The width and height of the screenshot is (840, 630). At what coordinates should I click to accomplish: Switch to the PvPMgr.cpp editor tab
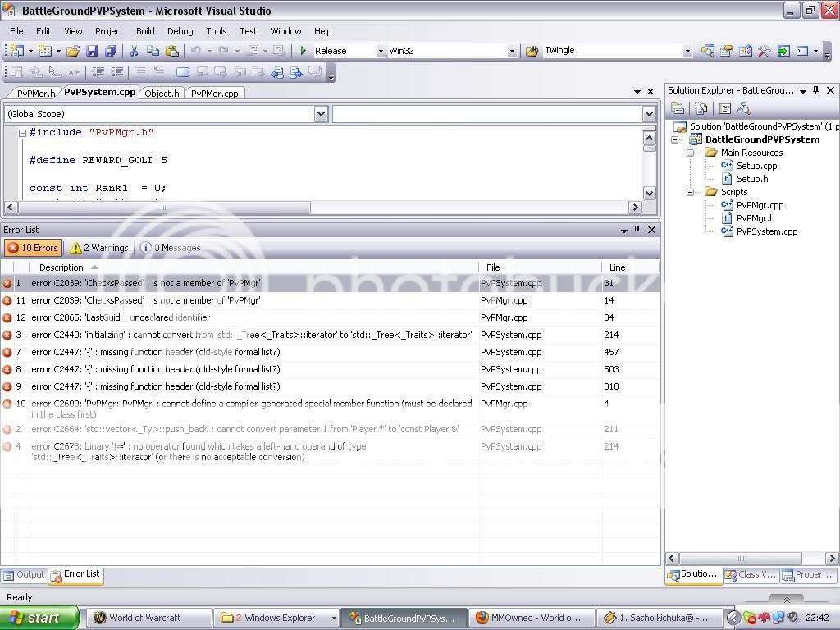(214, 94)
